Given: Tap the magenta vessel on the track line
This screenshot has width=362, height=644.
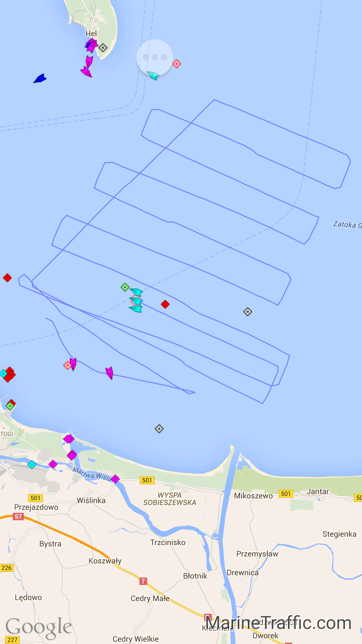Looking at the screenshot, I should (109, 373).
